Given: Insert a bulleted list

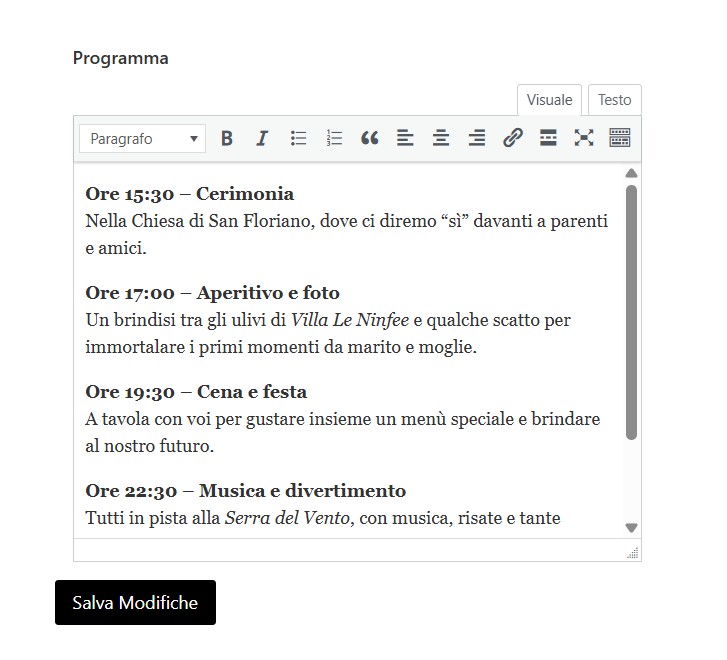Looking at the screenshot, I should pyautogui.click(x=298, y=138).
